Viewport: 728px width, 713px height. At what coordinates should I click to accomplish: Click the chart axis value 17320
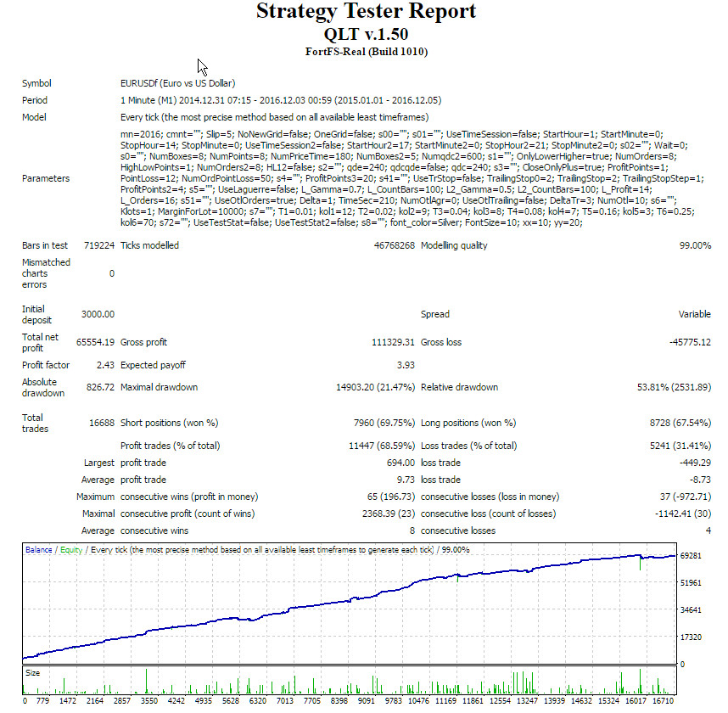click(691, 637)
